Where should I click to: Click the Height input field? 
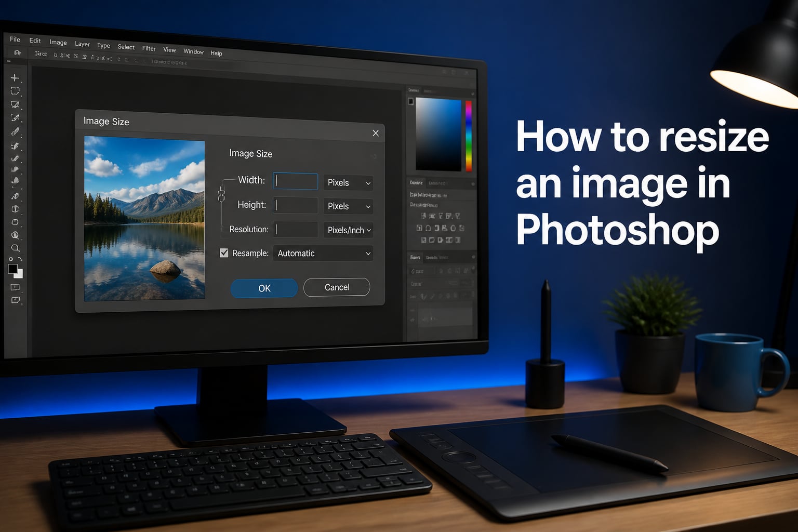296,205
